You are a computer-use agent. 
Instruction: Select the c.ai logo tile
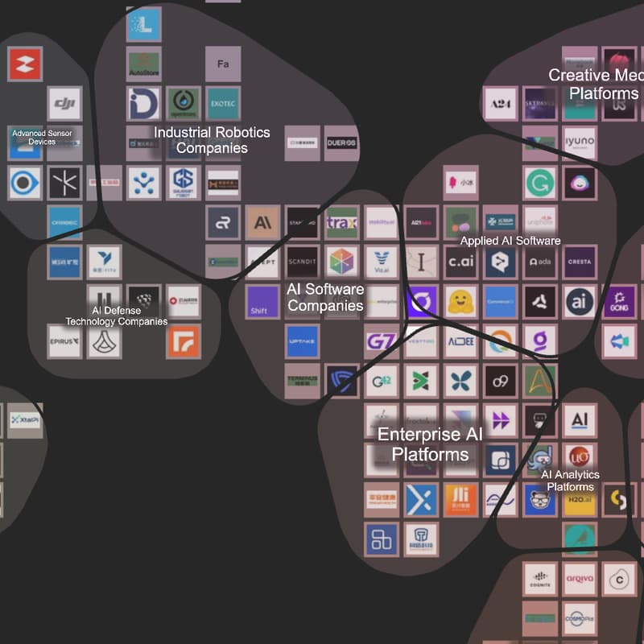click(x=460, y=262)
